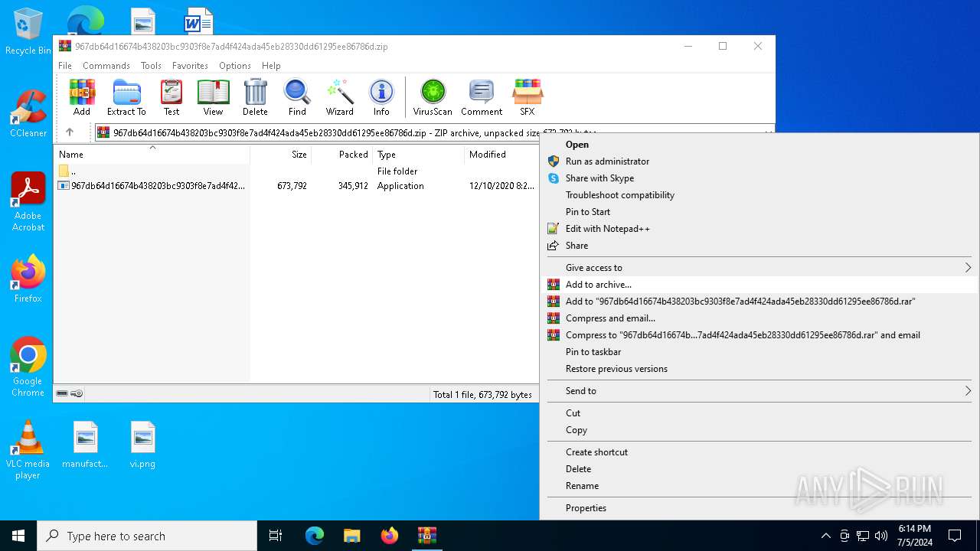The width and height of the screenshot is (980, 551).
Task: Open File Explorer from the taskbar
Action: click(351, 536)
